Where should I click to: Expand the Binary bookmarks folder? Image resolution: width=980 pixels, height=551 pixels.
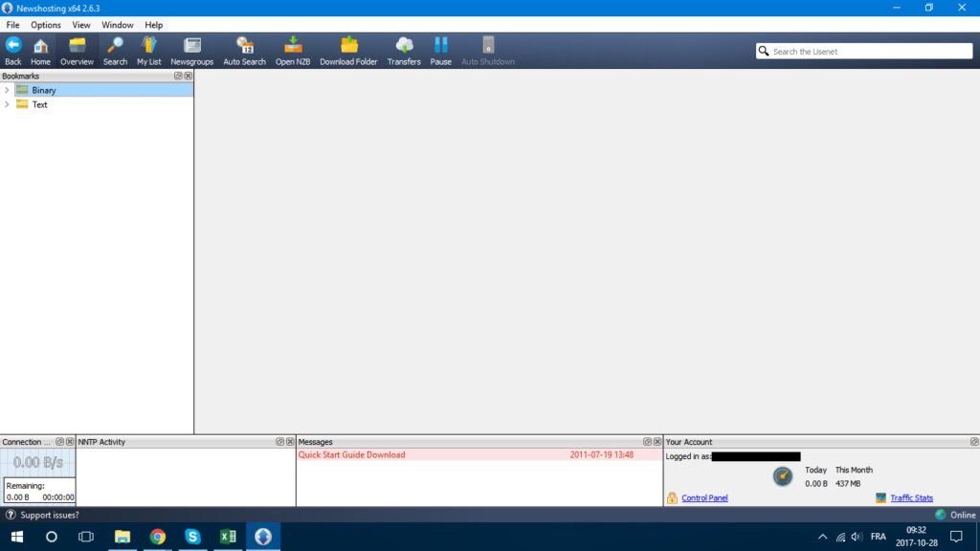point(7,90)
